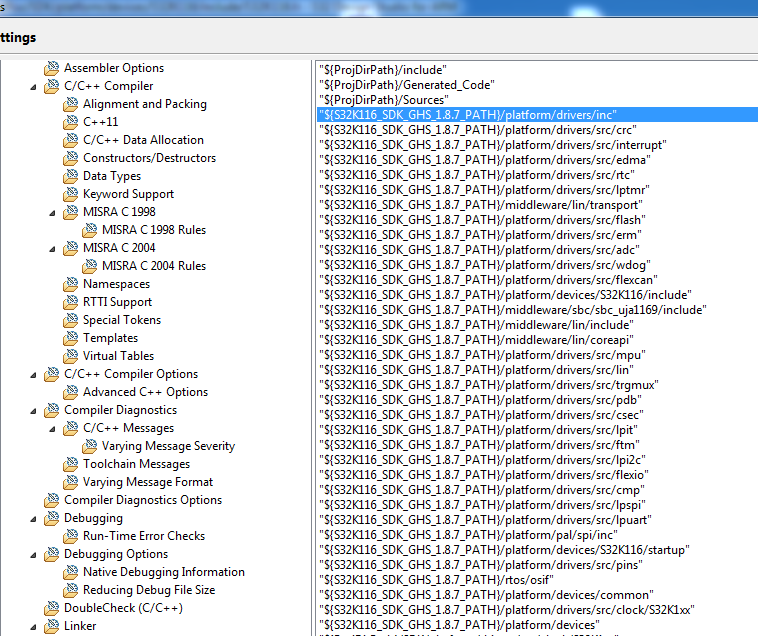The width and height of the screenshot is (758, 636).
Task: Click the RTTI Support icon
Action: coord(71,303)
